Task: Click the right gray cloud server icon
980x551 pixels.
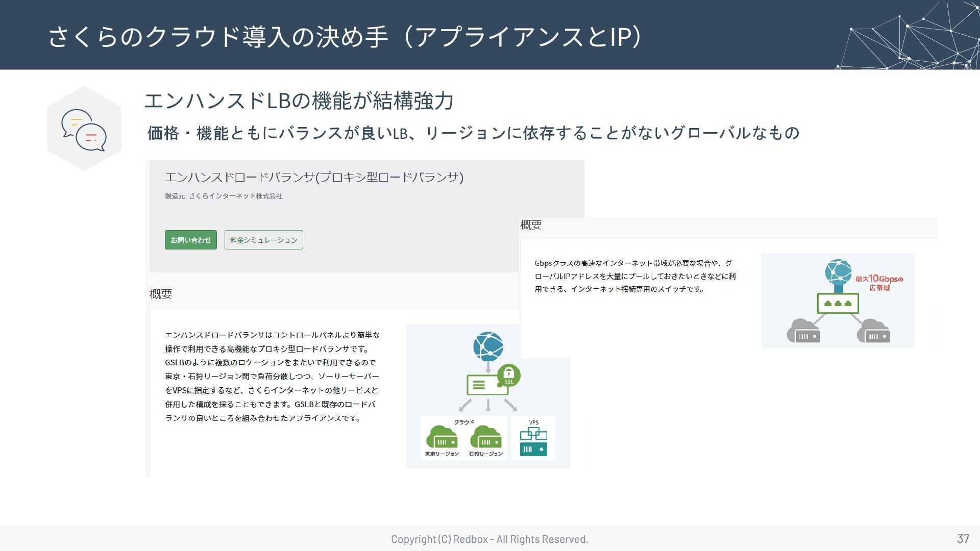Action: tap(873, 331)
